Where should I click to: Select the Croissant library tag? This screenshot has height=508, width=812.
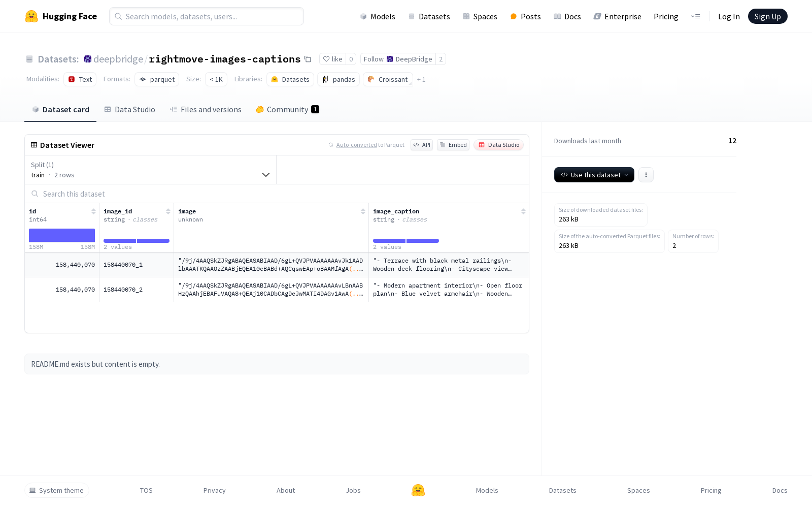(x=388, y=79)
